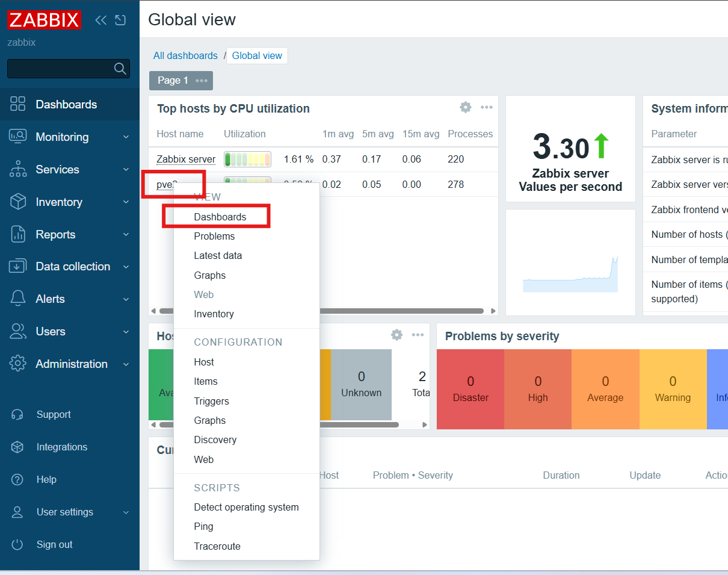
Task: Click inside the sidebar search field
Action: coord(59,69)
